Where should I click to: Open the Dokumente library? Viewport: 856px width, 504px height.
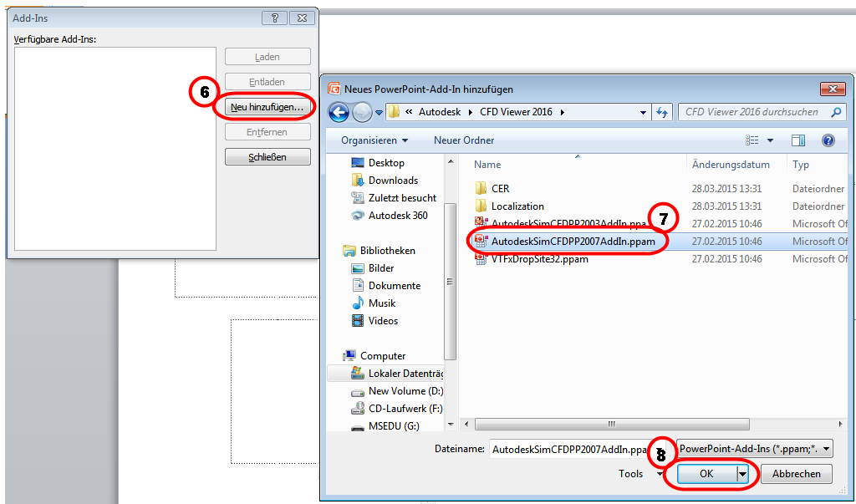point(395,286)
